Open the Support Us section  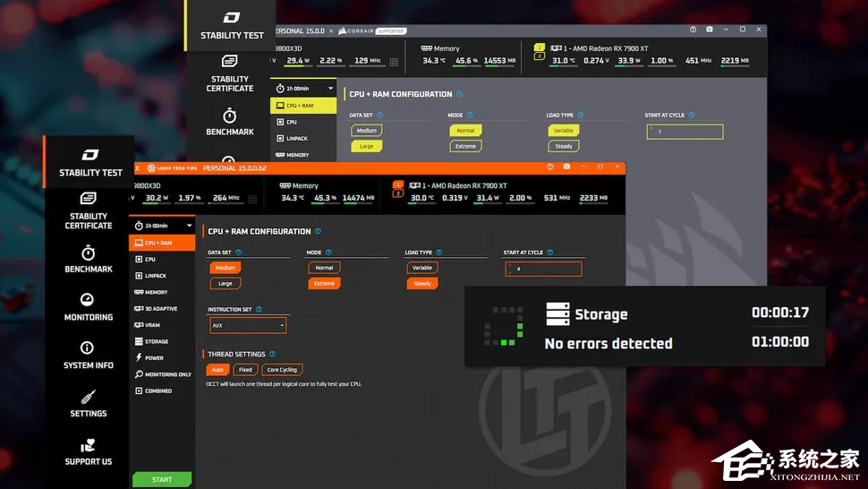(89, 452)
